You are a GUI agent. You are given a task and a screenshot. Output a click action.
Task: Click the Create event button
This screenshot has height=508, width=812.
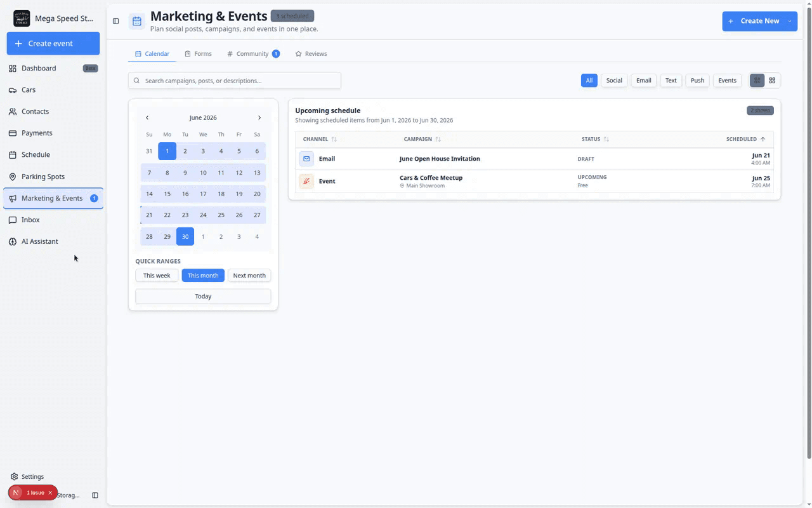coord(53,43)
